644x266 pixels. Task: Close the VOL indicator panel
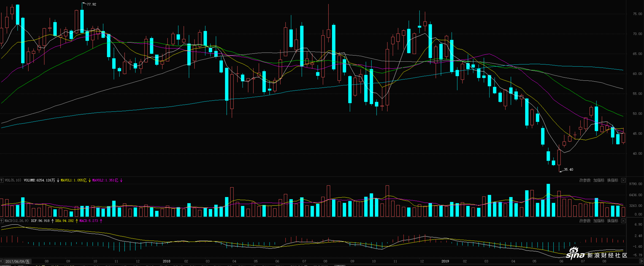(x=623, y=180)
